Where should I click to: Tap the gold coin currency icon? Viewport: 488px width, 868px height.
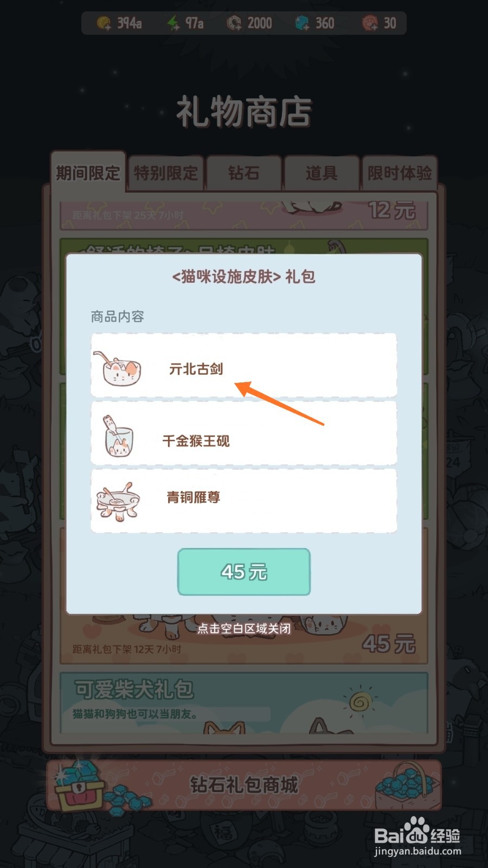tap(104, 23)
